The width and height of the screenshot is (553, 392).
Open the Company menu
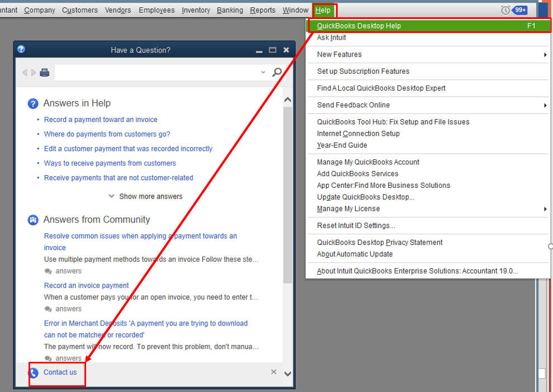click(40, 10)
